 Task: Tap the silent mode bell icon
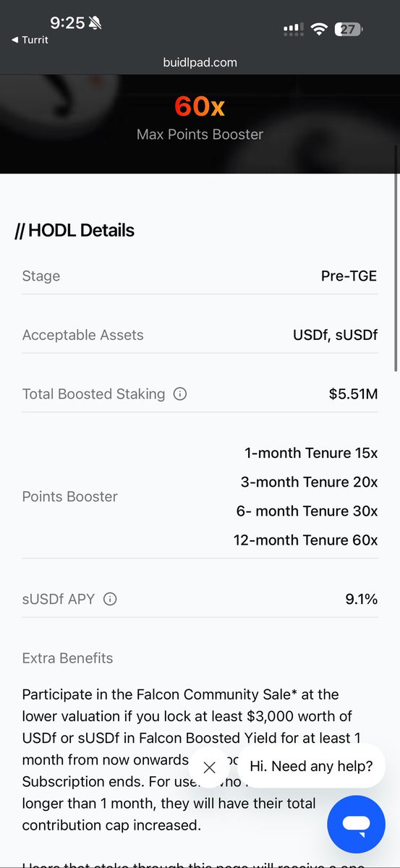coord(95,23)
